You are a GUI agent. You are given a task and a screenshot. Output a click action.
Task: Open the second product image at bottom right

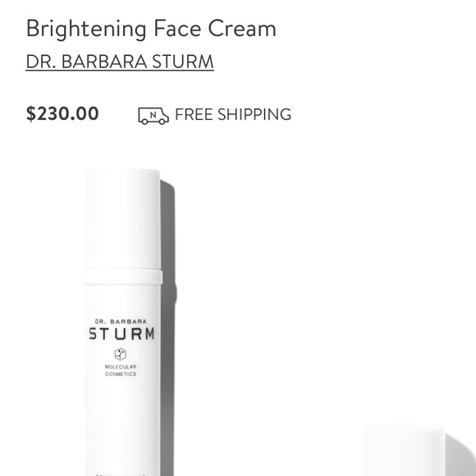tap(419, 451)
